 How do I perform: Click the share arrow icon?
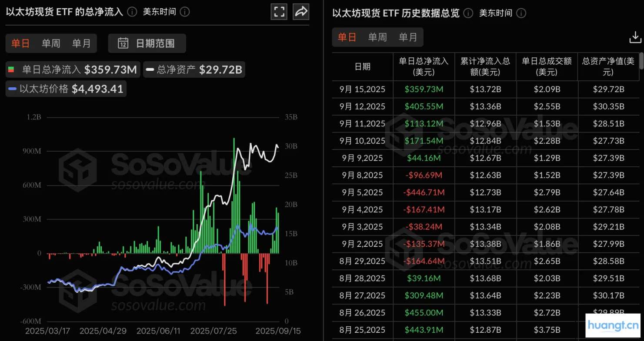[x=301, y=12]
